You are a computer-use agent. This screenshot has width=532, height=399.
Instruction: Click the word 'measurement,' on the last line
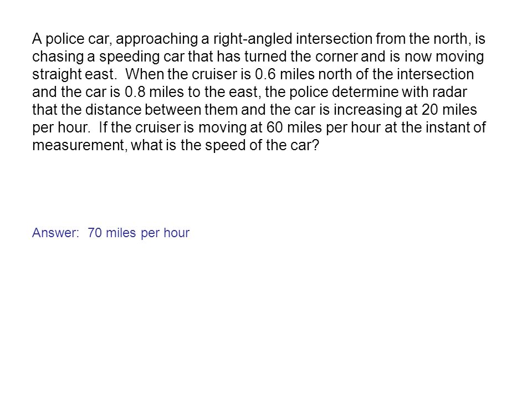[x=80, y=145]
